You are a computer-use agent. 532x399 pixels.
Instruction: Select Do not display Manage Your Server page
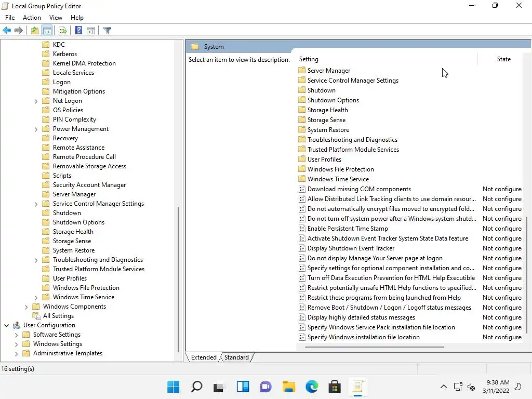[x=375, y=258]
